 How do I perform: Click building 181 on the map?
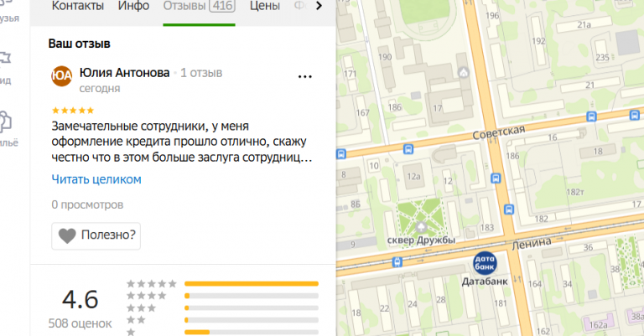(x=501, y=303)
